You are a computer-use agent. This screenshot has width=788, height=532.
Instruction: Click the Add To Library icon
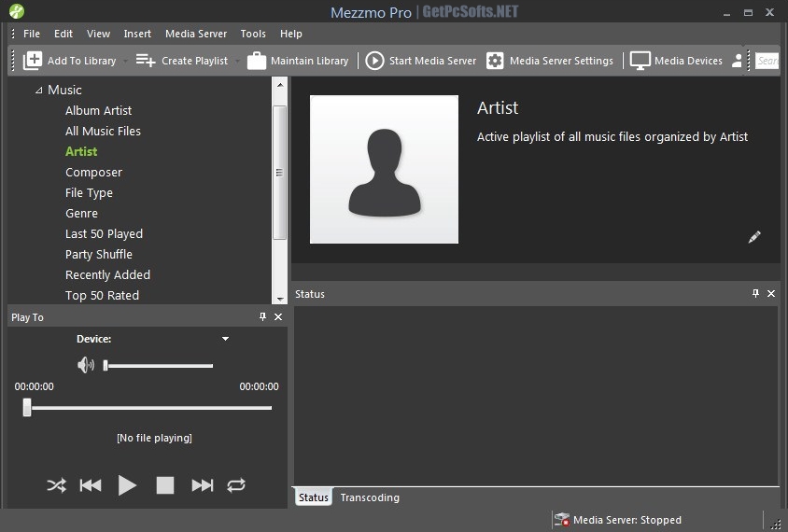33,61
